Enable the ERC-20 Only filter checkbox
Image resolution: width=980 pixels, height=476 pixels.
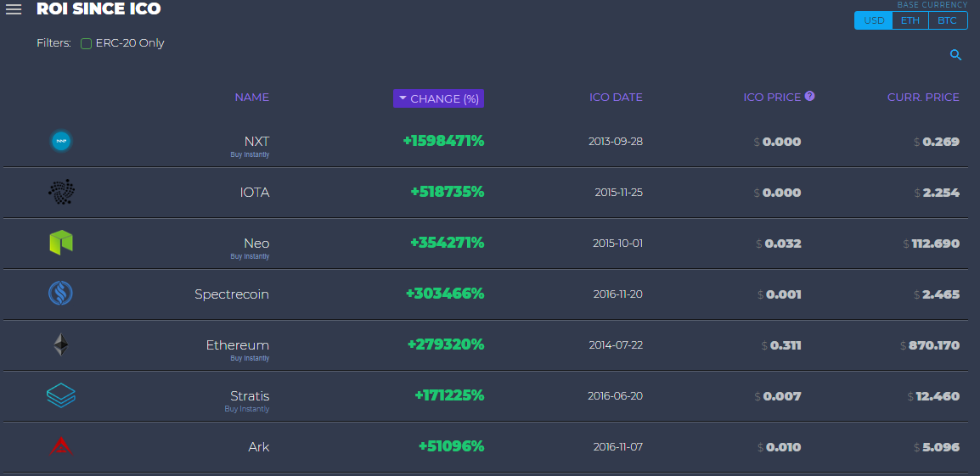point(87,44)
